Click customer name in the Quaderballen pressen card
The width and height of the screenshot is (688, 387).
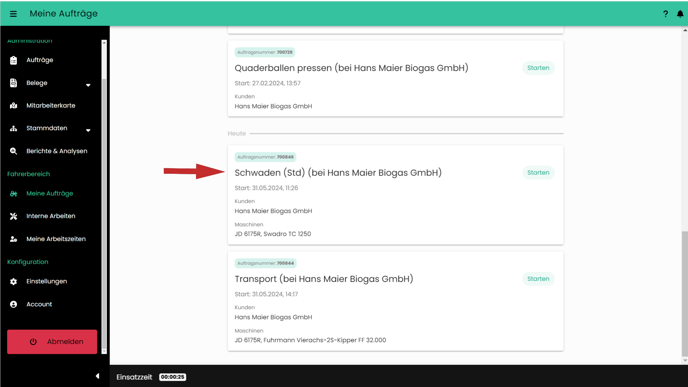pos(273,106)
